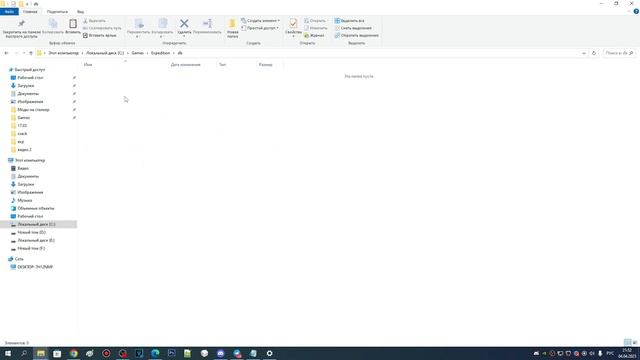The width and height of the screenshot is (640, 360).
Task: Sort by the Размер column header
Action: coord(265,64)
